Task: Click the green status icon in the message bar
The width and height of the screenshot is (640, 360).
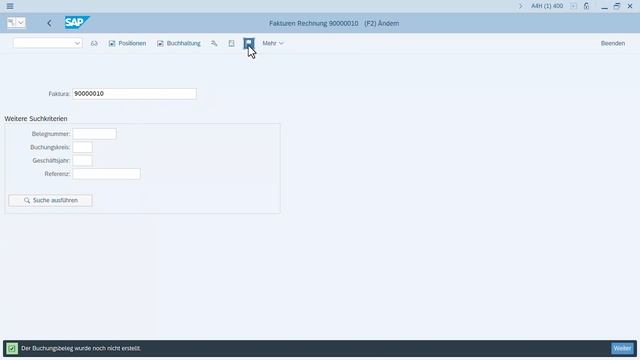Action: point(12,349)
